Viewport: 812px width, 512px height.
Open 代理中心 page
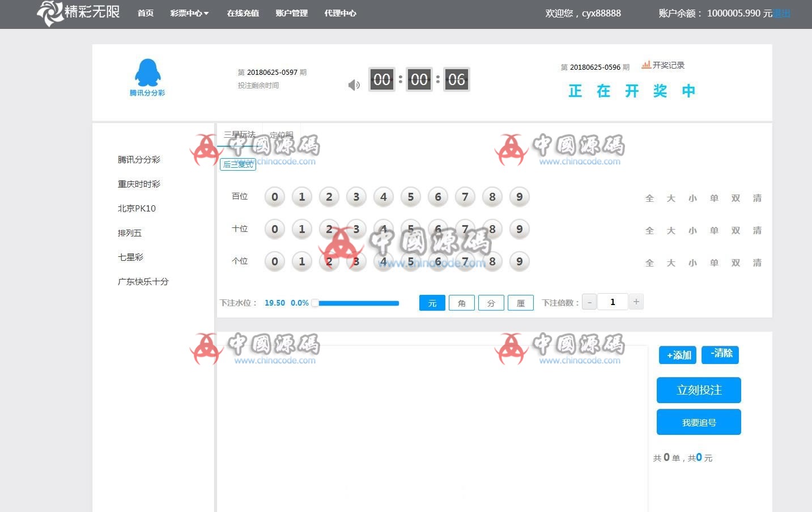(341, 13)
